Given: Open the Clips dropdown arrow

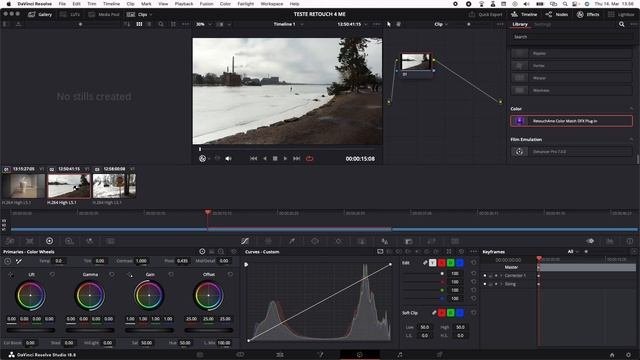Looking at the screenshot, I should click(x=151, y=14).
